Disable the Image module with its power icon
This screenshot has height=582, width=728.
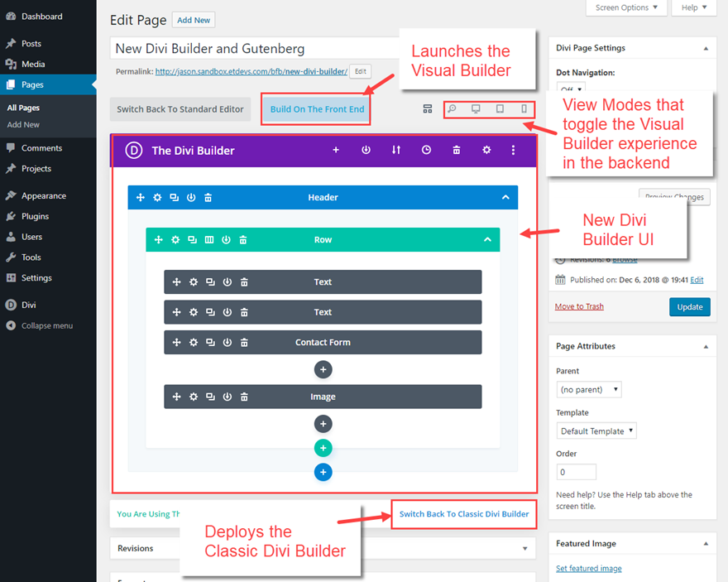[x=227, y=396]
